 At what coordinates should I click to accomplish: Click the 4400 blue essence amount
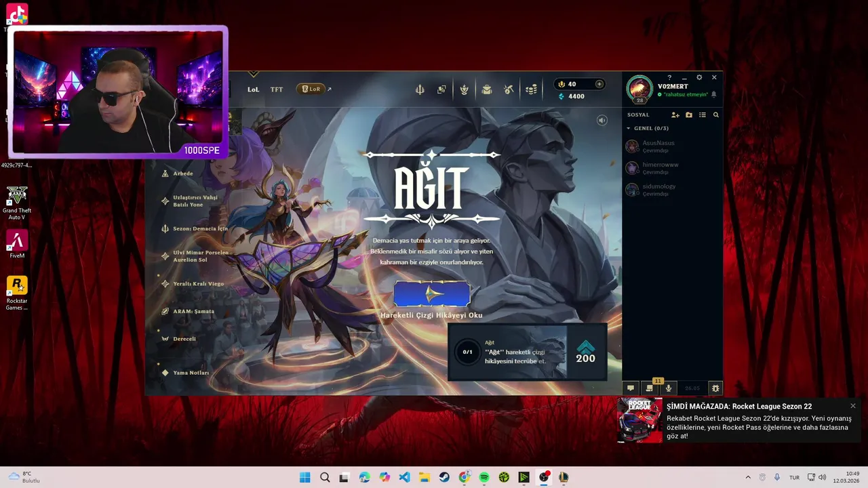coord(576,96)
